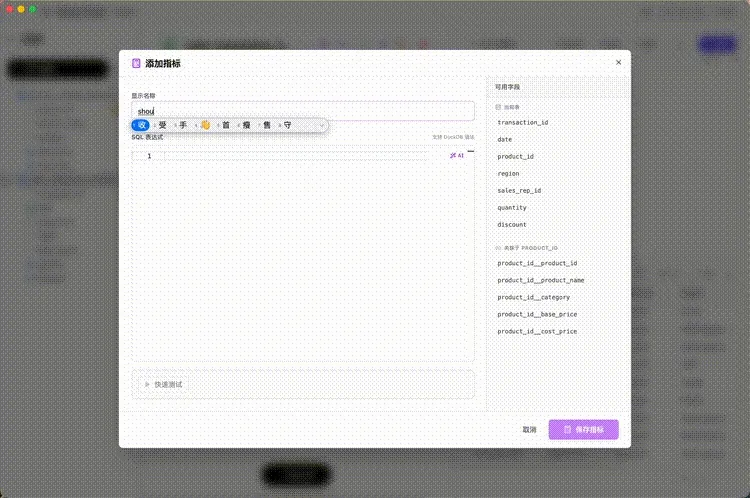
Task: Choose IME candidate 首
Action: 226,125
